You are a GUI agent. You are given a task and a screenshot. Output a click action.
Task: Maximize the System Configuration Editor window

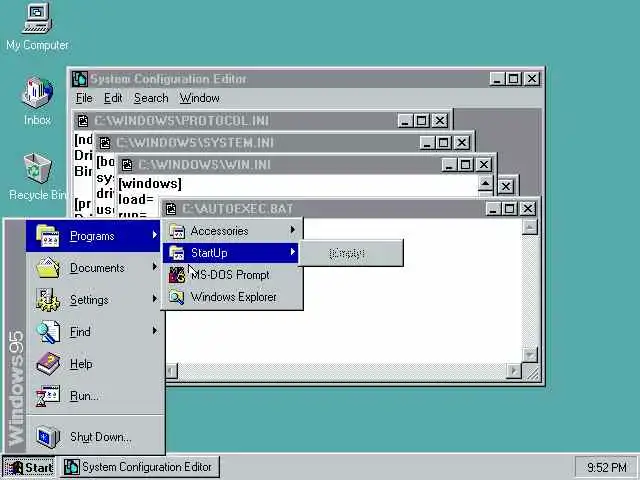[x=514, y=78]
